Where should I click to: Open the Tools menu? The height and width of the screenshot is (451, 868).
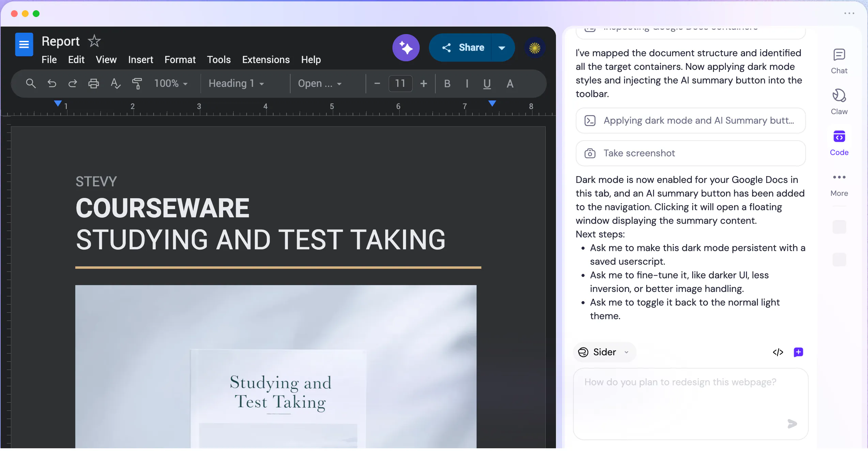(219, 60)
